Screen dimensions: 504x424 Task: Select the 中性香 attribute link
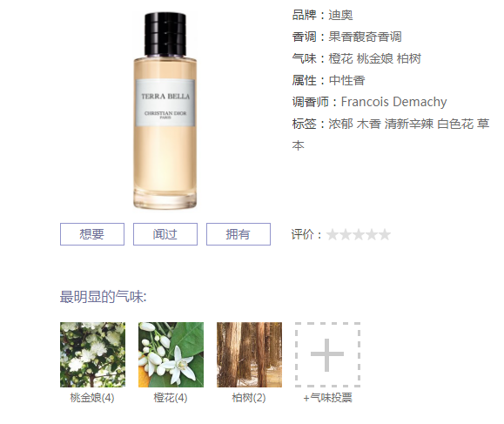(x=346, y=80)
